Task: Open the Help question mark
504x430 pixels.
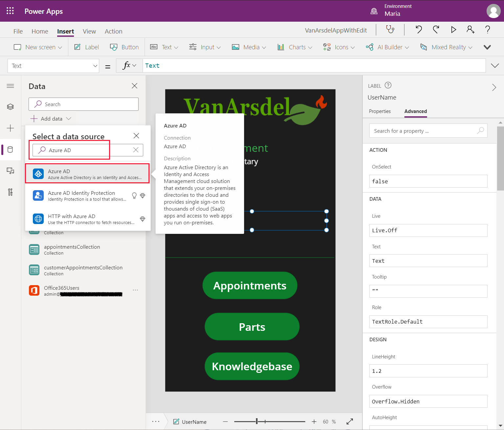Action: click(488, 30)
